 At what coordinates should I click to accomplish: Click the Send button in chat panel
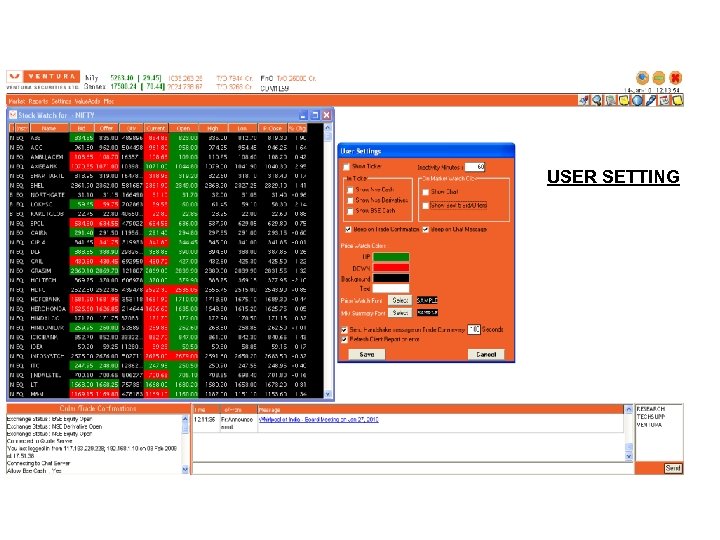(x=673, y=468)
